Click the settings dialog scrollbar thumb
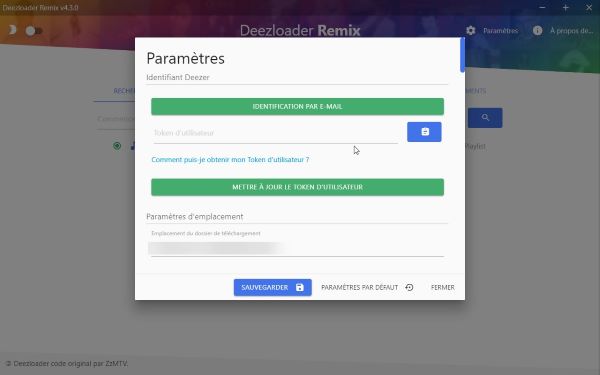Screen dimensions: 600x375 coord(462,55)
